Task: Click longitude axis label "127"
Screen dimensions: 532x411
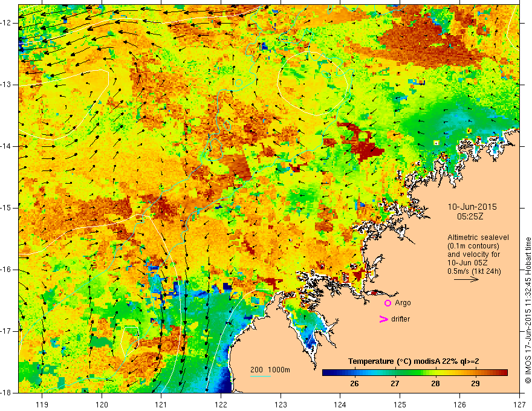Action: coord(519,404)
